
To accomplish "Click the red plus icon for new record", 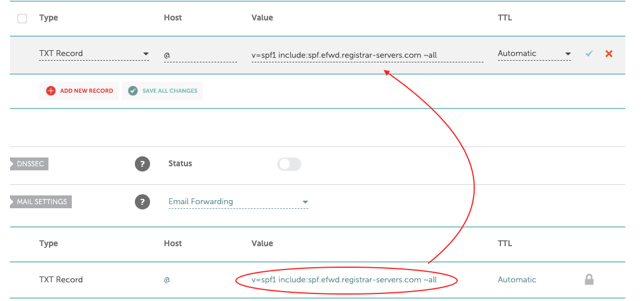I will [51, 90].
